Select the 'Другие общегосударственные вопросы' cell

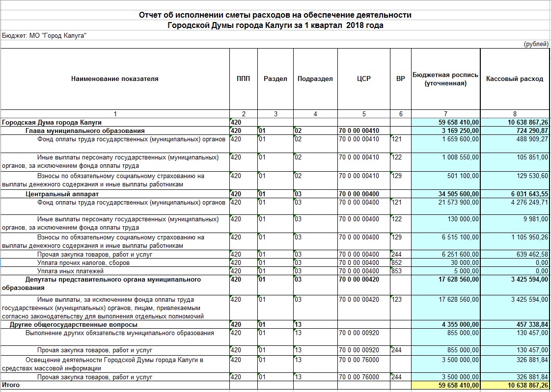pyautogui.click(x=74, y=325)
